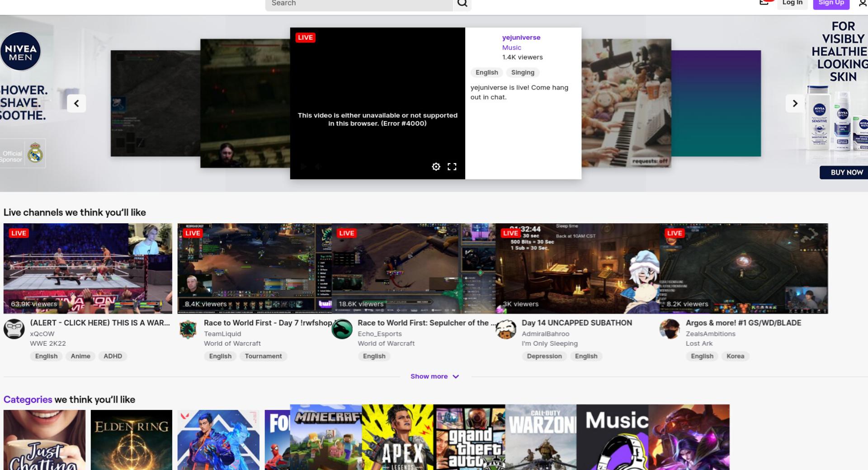Open AdmiralBahroo subathon stream thumbnail

[x=577, y=268]
